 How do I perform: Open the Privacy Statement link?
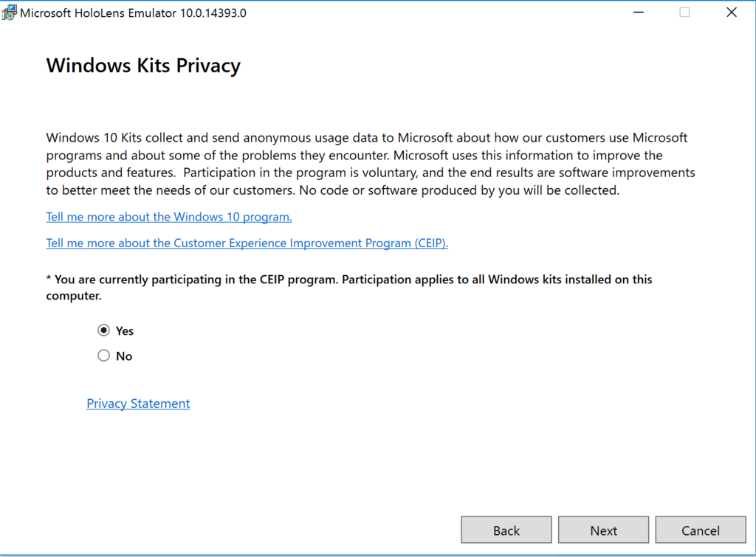tap(138, 404)
